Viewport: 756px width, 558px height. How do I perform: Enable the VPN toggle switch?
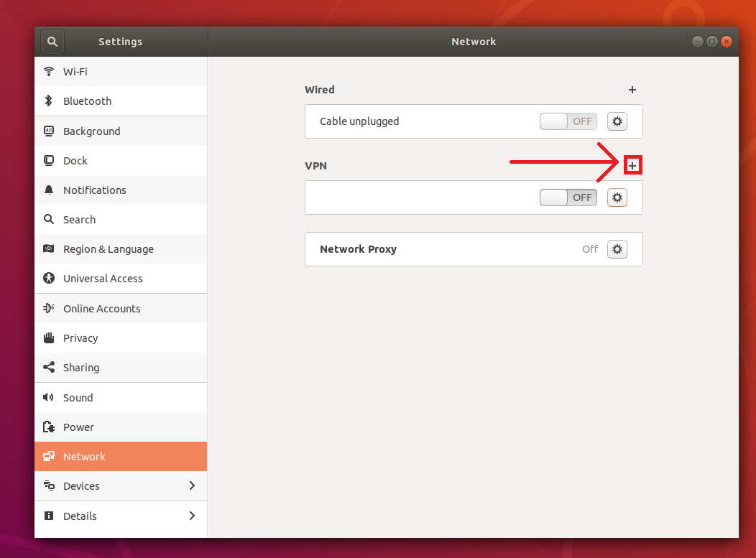[568, 197]
